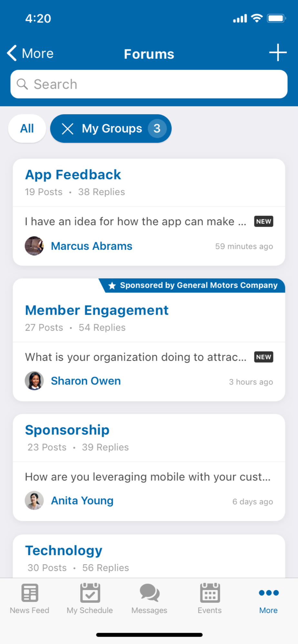The image size is (298, 644).
Task: Open the Sponsorship forum title
Action: (67, 430)
